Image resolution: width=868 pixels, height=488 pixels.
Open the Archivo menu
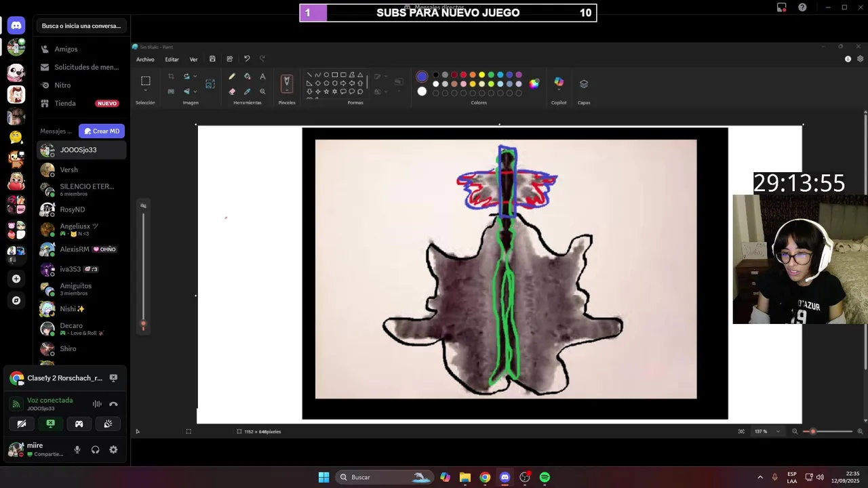145,60
